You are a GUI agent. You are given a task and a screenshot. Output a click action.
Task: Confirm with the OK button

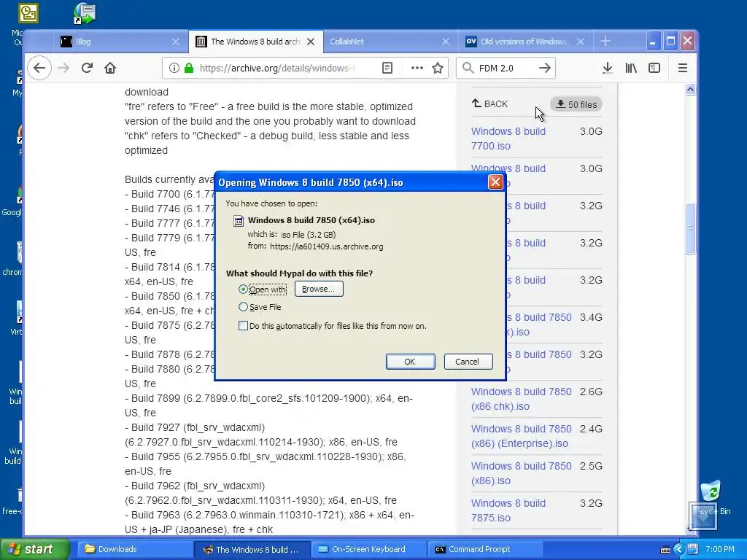(410, 362)
